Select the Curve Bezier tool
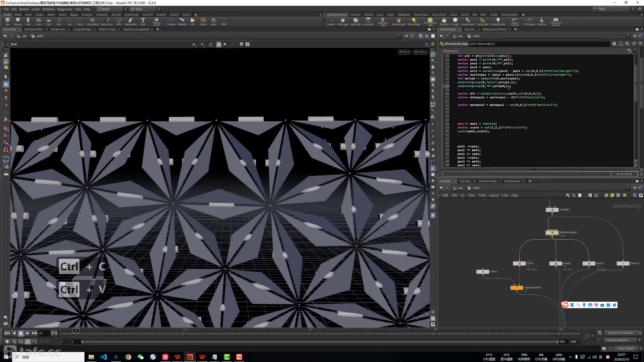This screenshot has height=362, width=644. click(x=92, y=21)
